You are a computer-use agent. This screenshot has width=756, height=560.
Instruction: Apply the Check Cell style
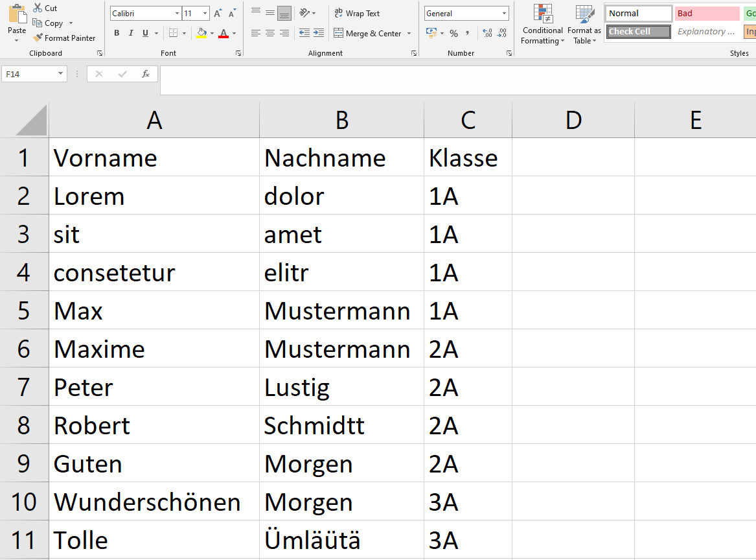[x=638, y=32]
